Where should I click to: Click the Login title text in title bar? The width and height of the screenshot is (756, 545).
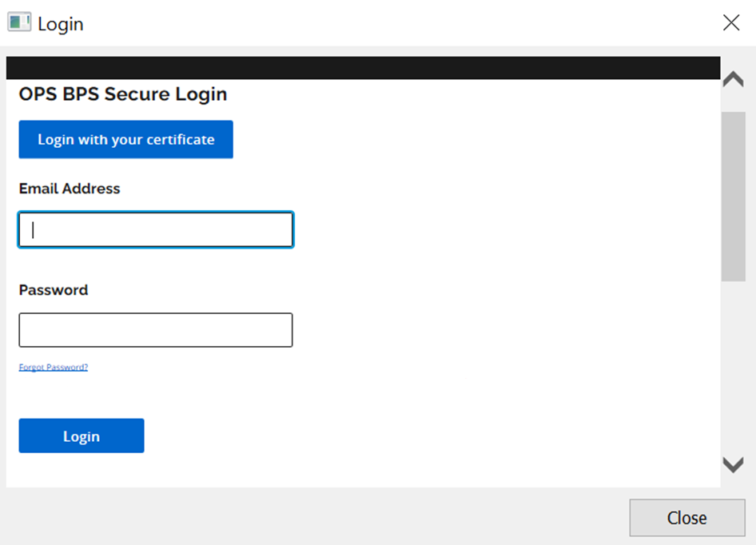(x=61, y=24)
